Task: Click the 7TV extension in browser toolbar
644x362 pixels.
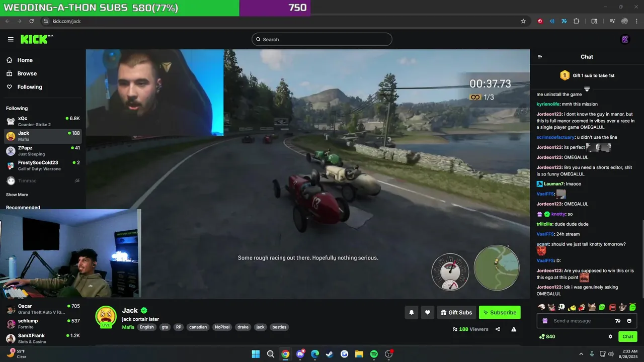Action: coord(564,21)
